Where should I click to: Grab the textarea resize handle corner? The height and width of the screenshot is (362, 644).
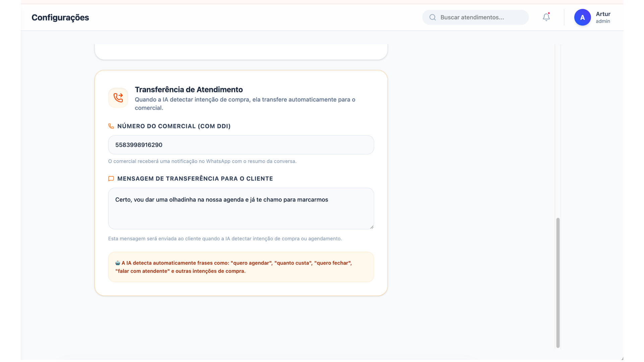point(372,227)
